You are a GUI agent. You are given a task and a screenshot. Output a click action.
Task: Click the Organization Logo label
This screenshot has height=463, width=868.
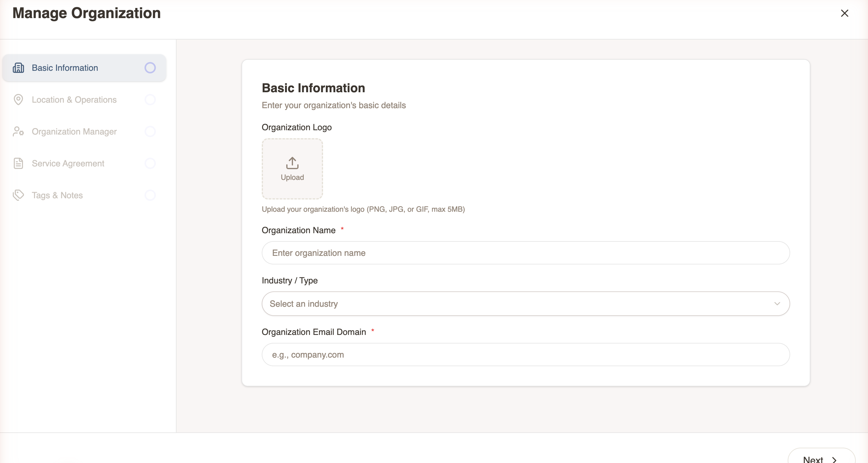click(x=296, y=127)
